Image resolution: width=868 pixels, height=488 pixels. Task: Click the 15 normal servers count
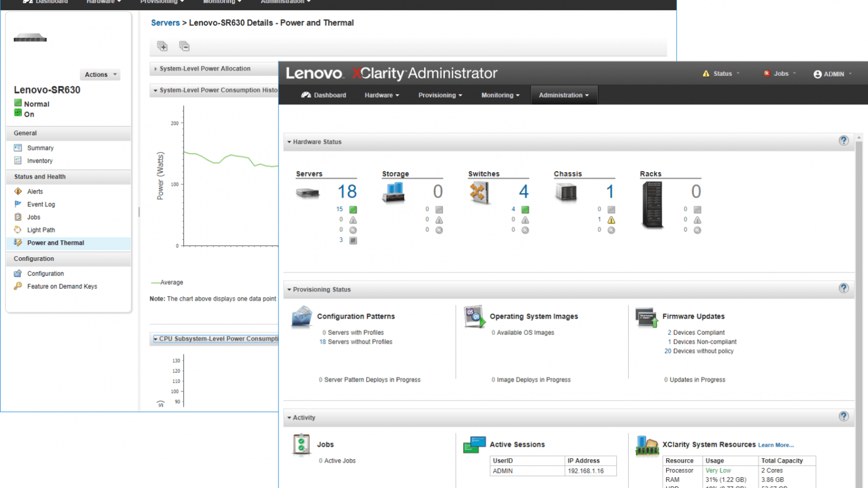[x=340, y=209]
